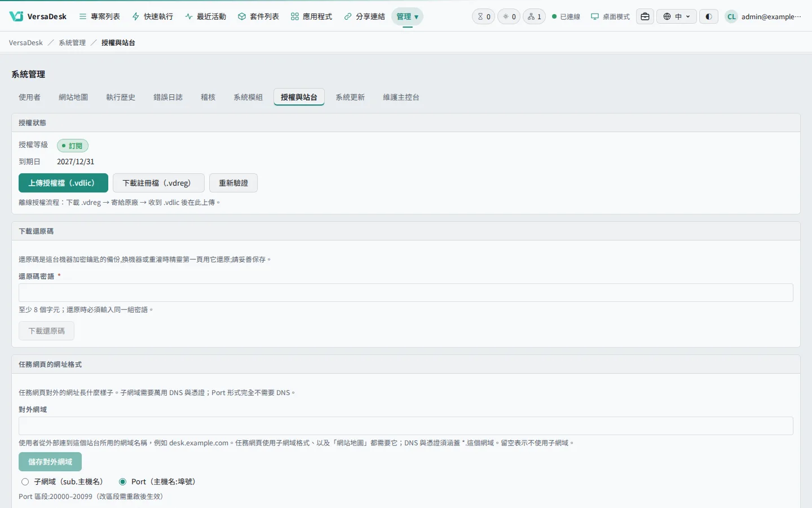Click the 還原碼密語 input field
This screenshot has height=508, width=812.
406,293
